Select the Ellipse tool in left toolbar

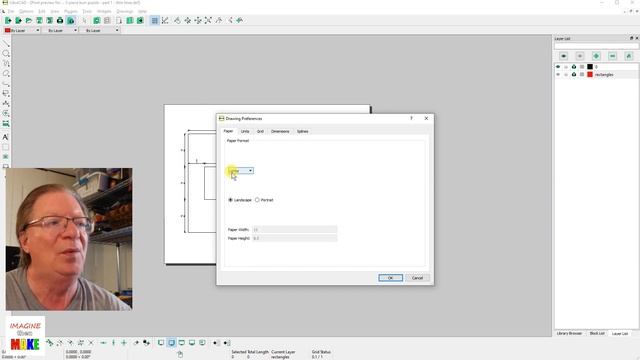[x=6, y=73]
